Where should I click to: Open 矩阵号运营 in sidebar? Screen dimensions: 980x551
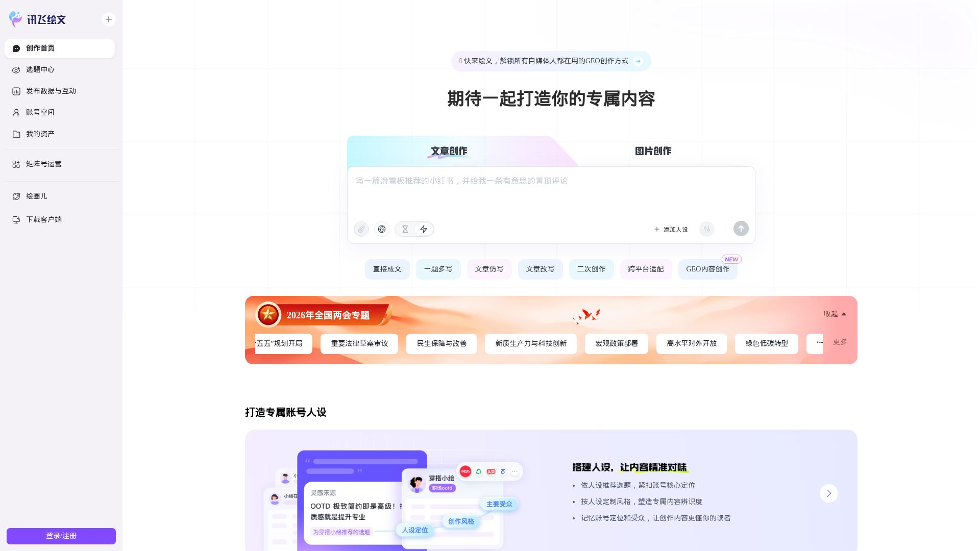(x=43, y=164)
